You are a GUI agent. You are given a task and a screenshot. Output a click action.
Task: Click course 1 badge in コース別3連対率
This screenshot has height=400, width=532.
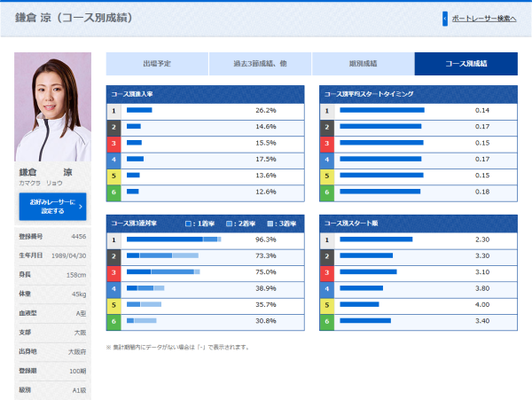[x=113, y=240]
